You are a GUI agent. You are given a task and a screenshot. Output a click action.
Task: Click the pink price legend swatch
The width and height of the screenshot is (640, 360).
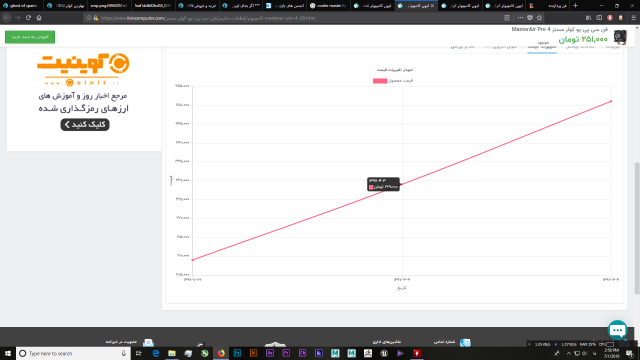coord(380,81)
